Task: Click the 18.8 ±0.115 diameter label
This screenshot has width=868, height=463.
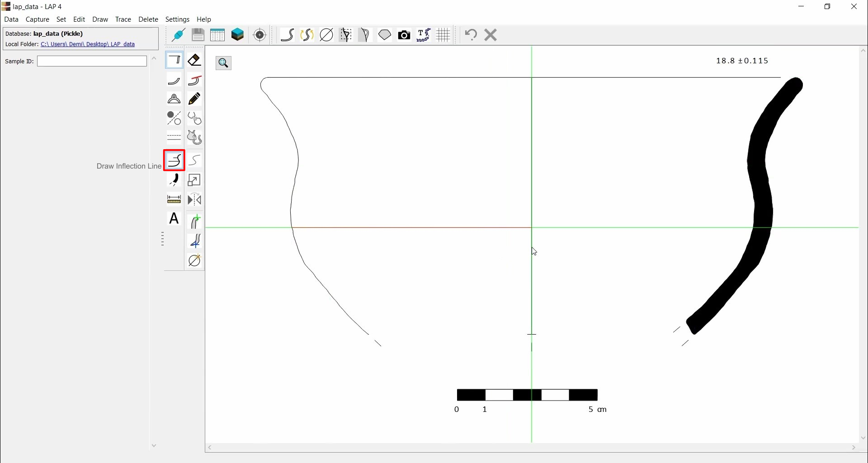Action: pos(742,61)
